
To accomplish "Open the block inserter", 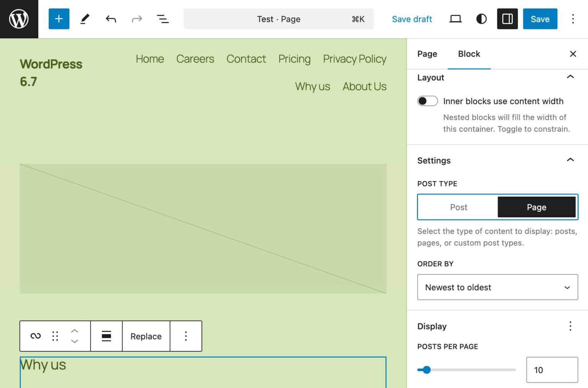I will tap(59, 19).
